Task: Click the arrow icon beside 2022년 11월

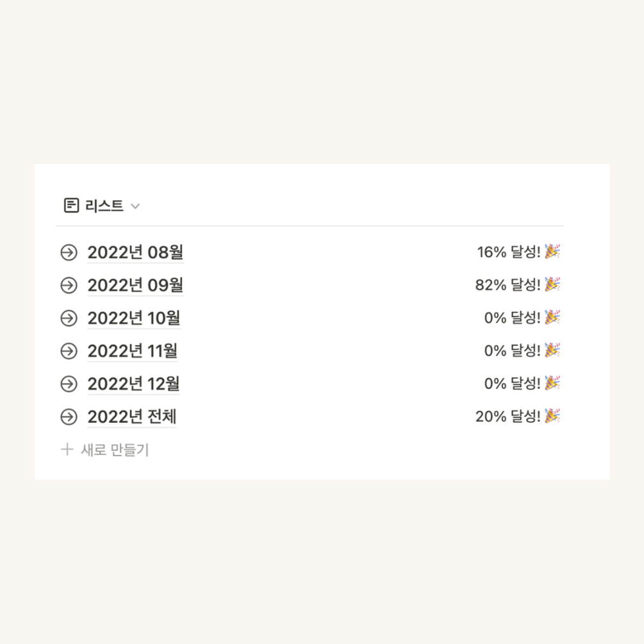Action: coord(69,351)
